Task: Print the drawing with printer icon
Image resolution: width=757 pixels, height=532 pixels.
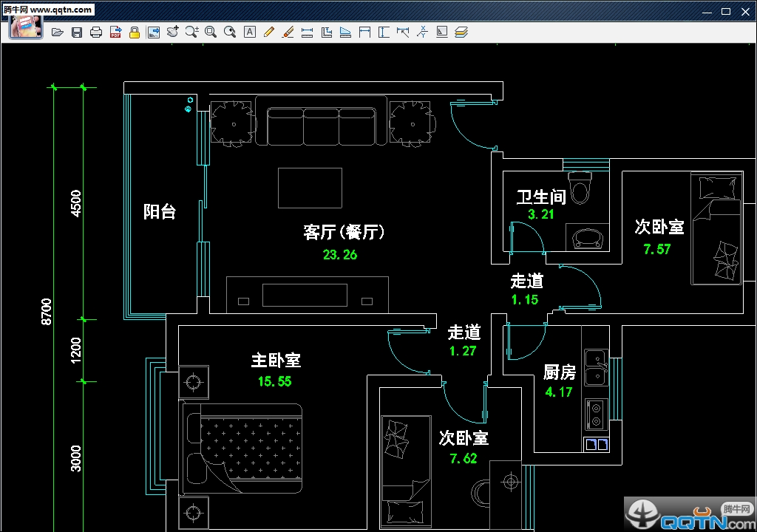Action: point(96,33)
